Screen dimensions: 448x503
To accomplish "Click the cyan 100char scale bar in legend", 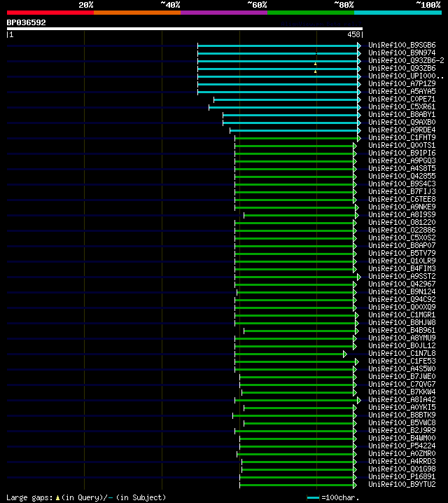I will tap(313, 498).
